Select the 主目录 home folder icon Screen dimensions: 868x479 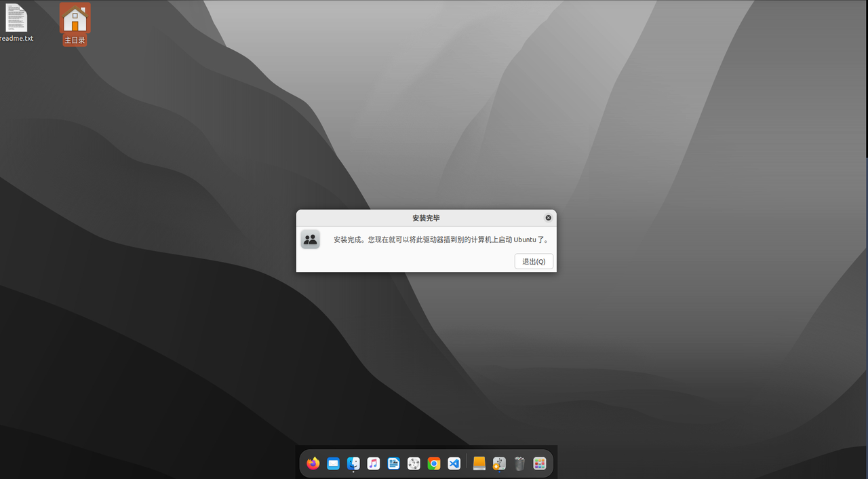point(75,18)
